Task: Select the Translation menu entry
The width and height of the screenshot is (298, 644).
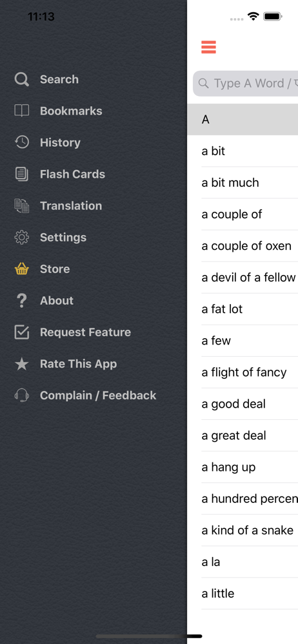Action: click(71, 206)
